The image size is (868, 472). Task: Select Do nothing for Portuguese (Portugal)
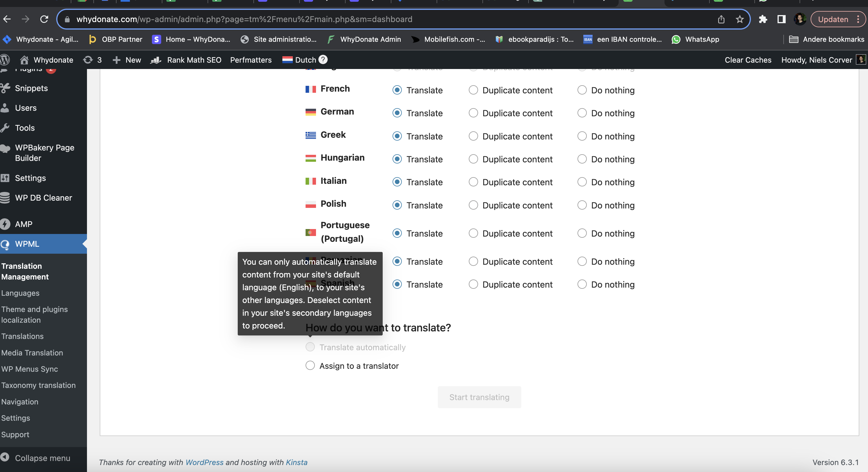[x=582, y=233]
